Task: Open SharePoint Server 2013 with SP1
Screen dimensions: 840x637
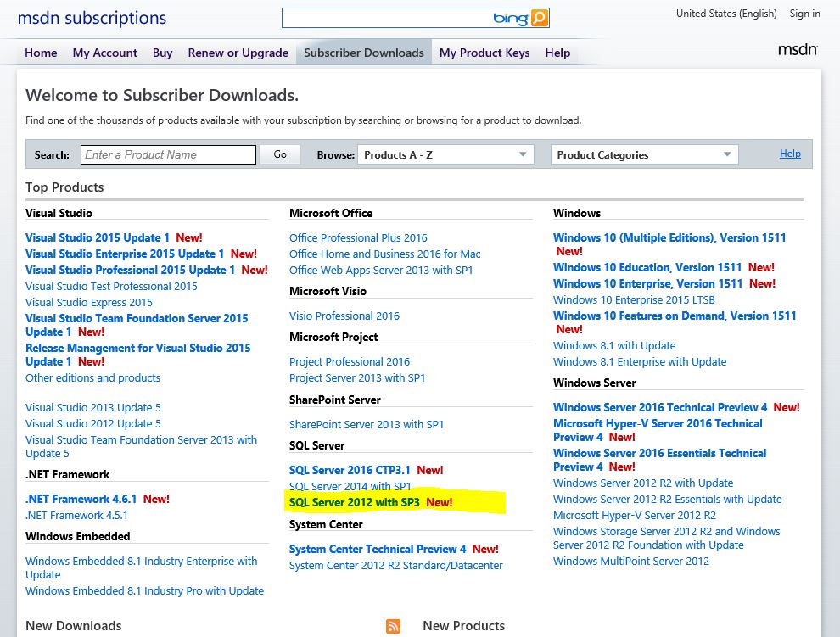Action: [367, 425]
